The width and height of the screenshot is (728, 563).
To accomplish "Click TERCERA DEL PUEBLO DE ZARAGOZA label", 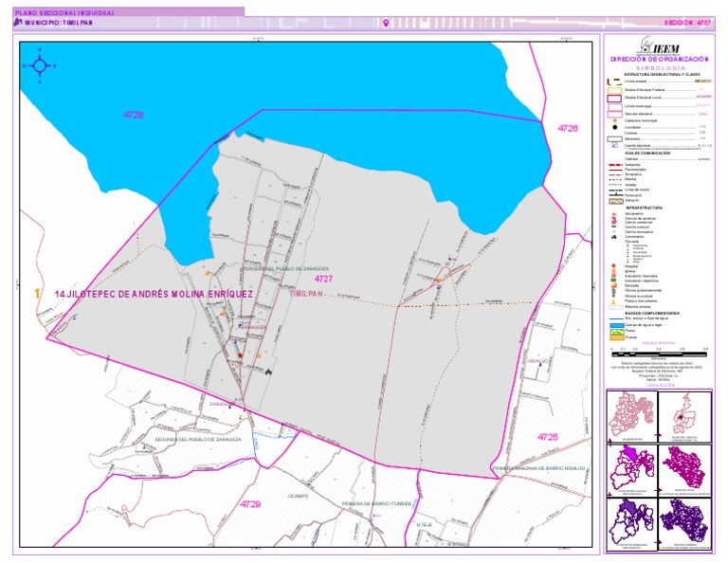I will [x=286, y=269].
